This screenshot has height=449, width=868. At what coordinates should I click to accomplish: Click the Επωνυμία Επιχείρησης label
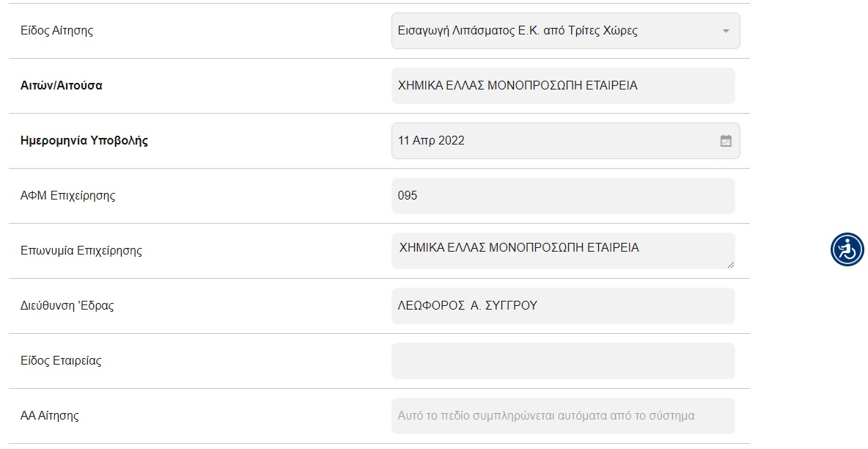[x=81, y=251]
